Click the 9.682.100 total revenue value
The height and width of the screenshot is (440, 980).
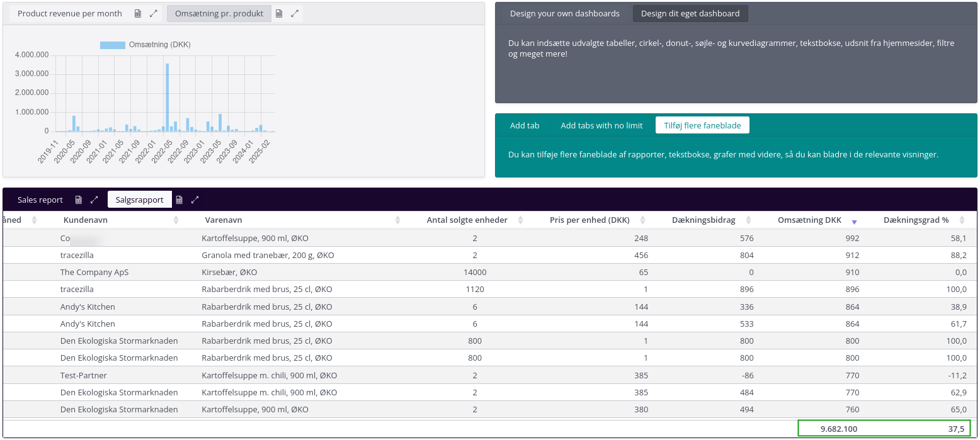(838, 429)
